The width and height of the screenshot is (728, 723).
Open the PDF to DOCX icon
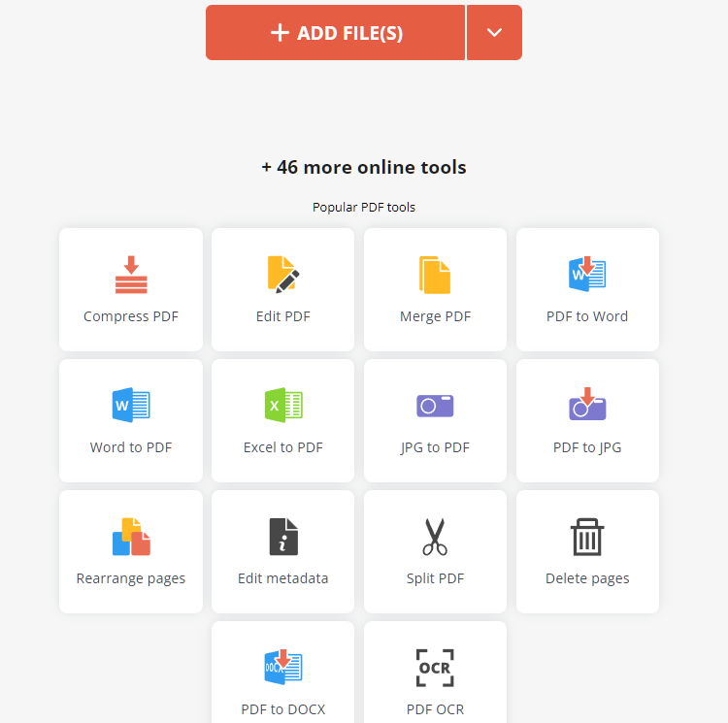[x=283, y=667]
